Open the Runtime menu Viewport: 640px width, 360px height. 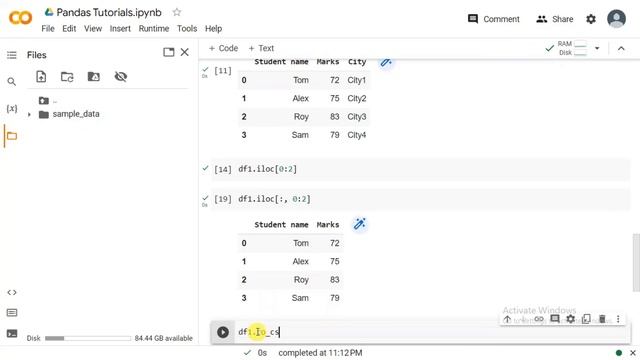tap(153, 29)
